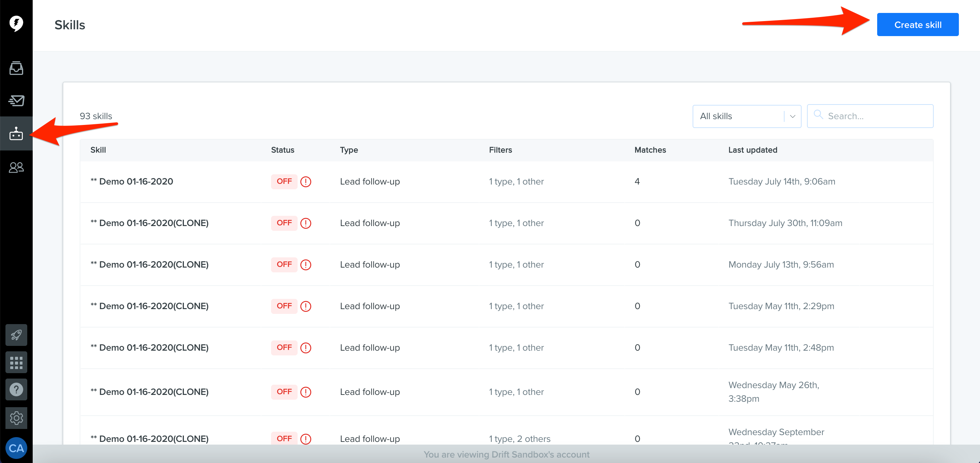Toggle OFF status in Tuesday May 11th 2:48pm row

(x=284, y=347)
